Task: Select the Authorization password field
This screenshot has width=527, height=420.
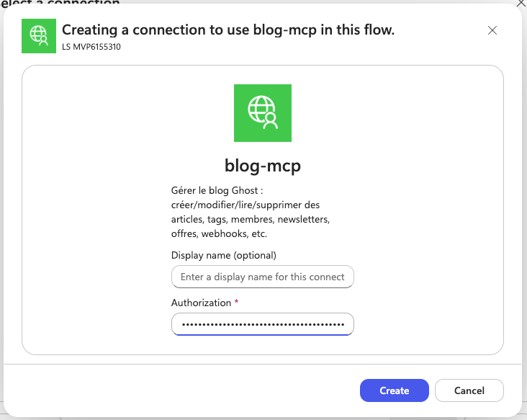Action: 263,324
